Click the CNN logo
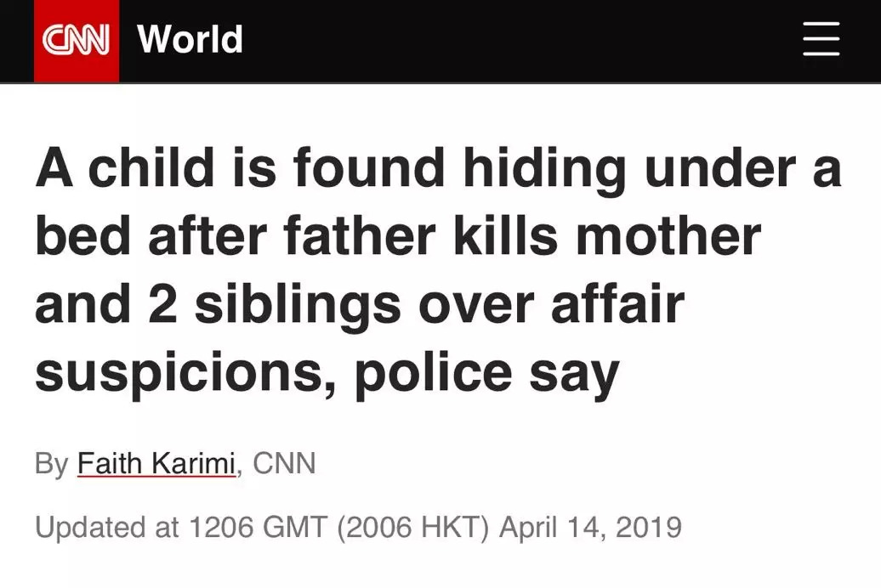The image size is (881, 588). coord(77,40)
